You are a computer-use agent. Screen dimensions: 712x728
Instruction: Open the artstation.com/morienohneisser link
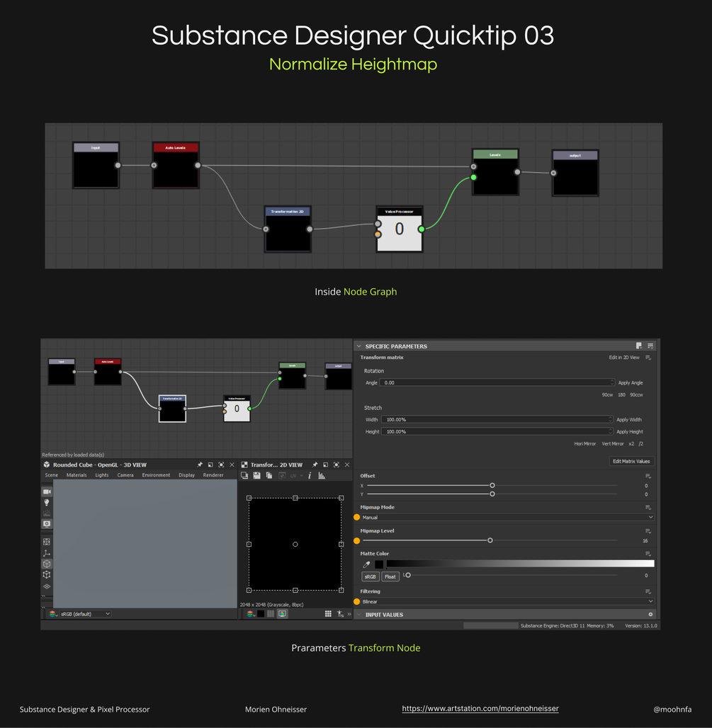pos(480,708)
